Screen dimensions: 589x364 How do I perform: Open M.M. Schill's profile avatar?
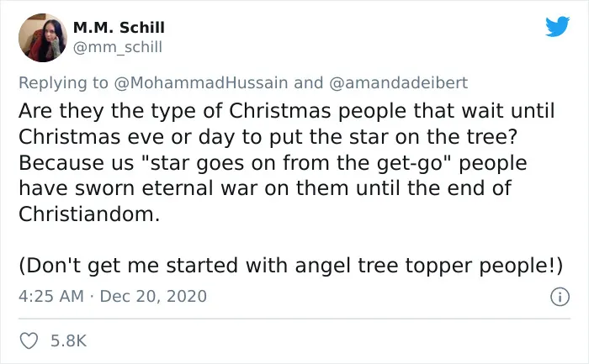tap(43, 38)
